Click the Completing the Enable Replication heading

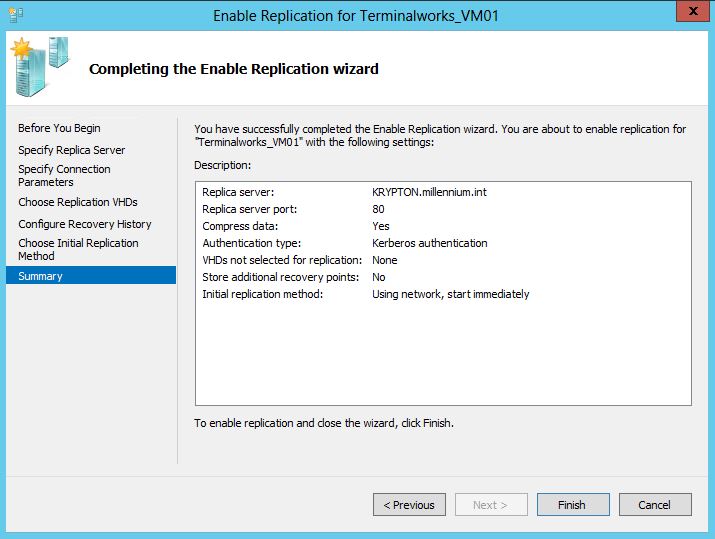234,69
